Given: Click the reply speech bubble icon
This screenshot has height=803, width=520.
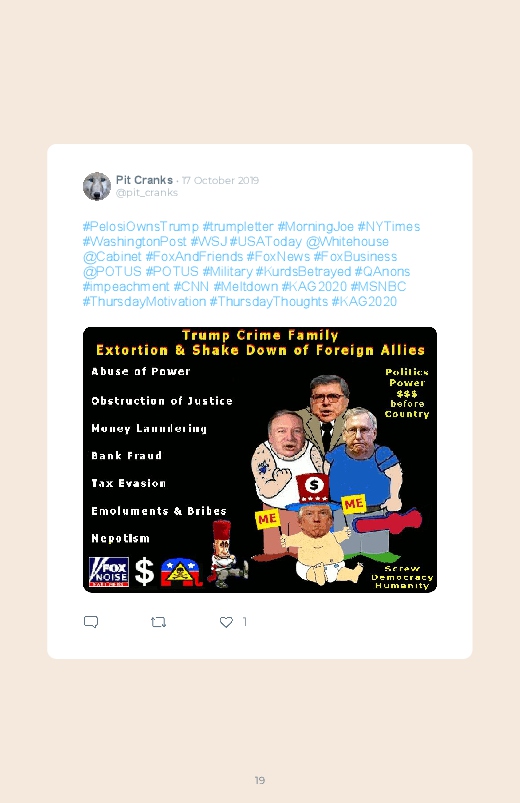Looking at the screenshot, I should point(91,622).
